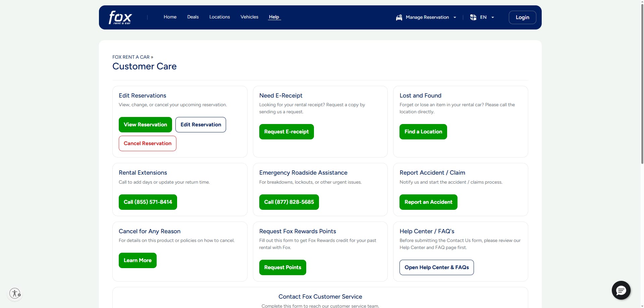The image size is (644, 308).
Task: Click the Rental Extensions card title
Action: coord(143,173)
